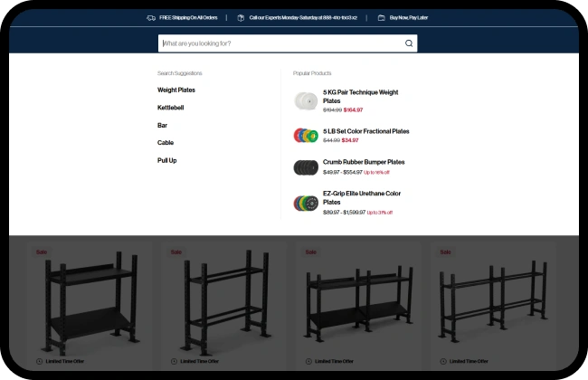Click the search magnifier icon
The width and height of the screenshot is (588, 380).
pyautogui.click(x=409, y=43)
